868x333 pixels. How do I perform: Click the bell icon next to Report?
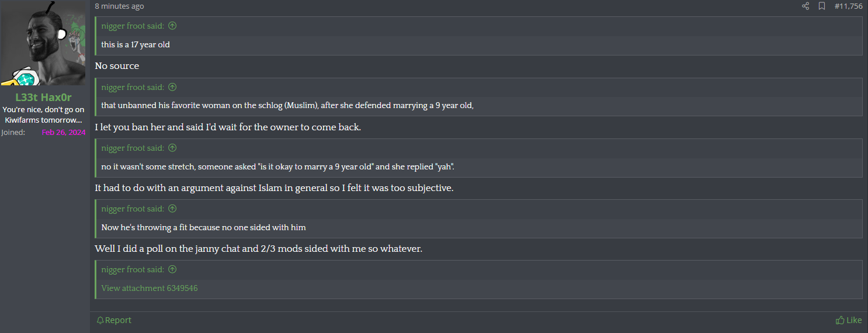(x=100, y=320)
